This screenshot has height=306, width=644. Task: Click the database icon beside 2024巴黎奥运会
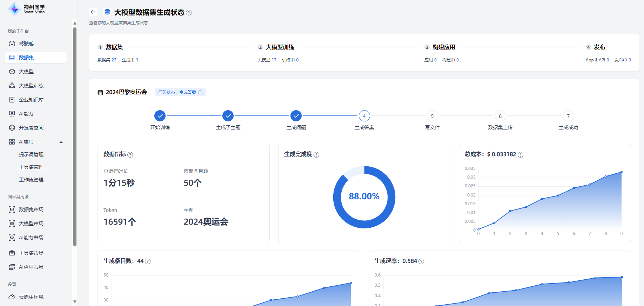click(x=100, y=93)
